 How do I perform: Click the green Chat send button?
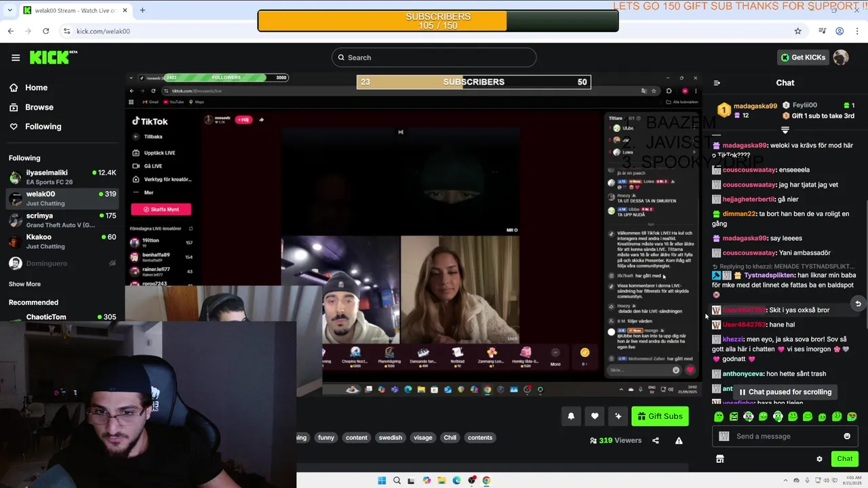(845, 459)
